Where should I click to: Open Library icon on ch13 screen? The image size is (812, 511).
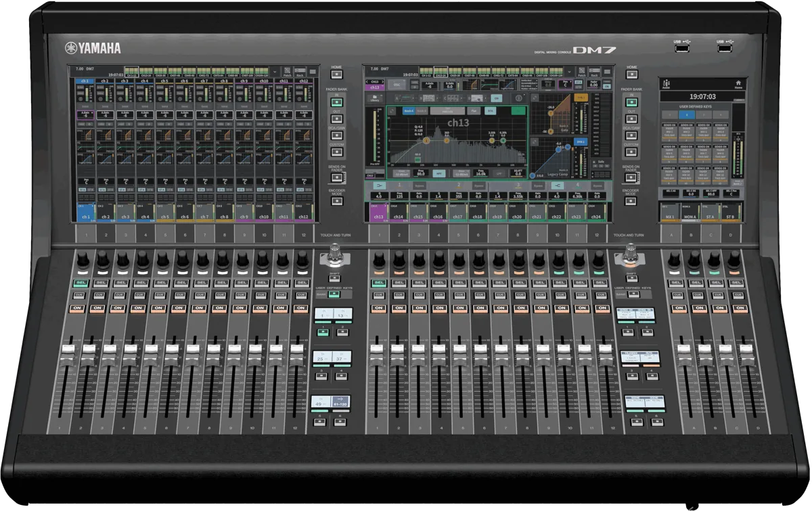point(375,99)
